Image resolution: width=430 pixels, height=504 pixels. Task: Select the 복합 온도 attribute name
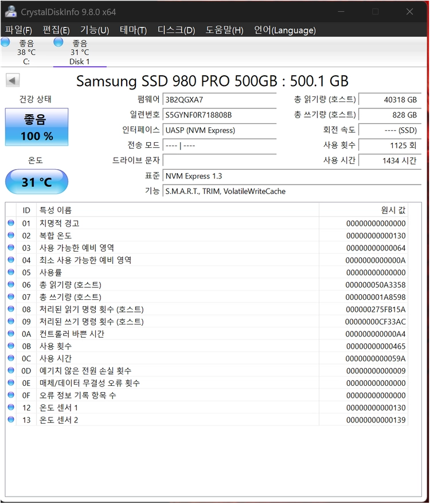(55, 235)
